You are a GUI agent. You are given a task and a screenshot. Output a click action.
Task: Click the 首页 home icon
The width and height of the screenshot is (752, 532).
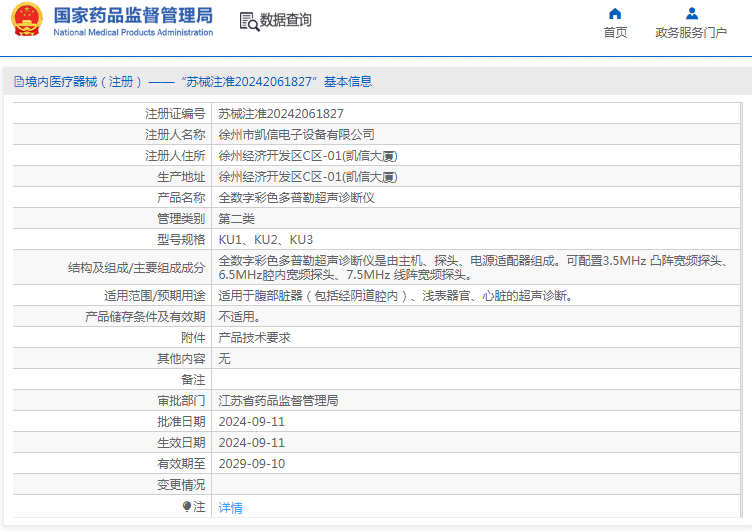pos(615,13)
